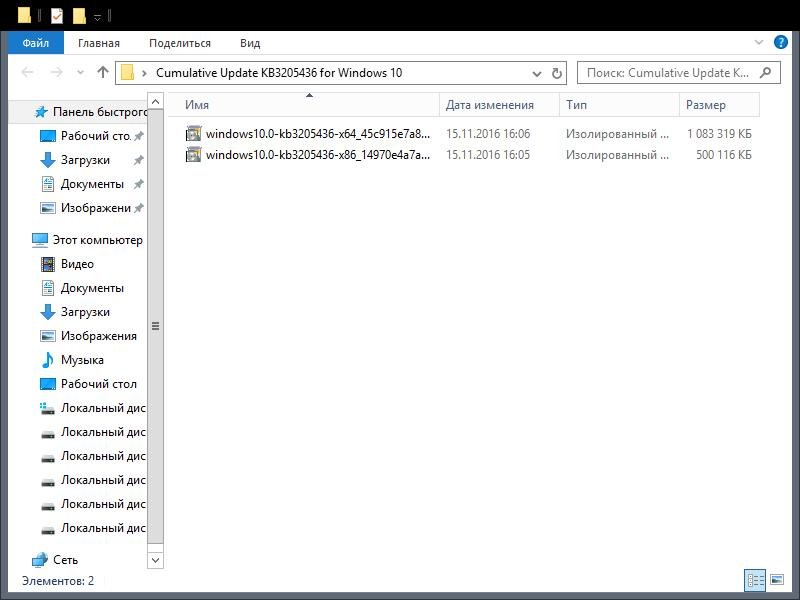
Task: Sort by the Имя column header
Action: [x=304, y=105]
